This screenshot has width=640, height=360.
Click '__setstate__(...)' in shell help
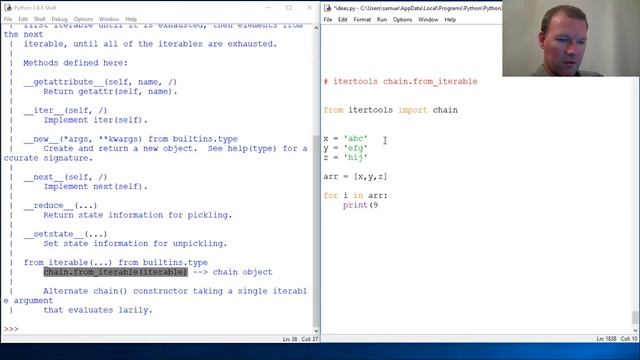pos(65,234)
